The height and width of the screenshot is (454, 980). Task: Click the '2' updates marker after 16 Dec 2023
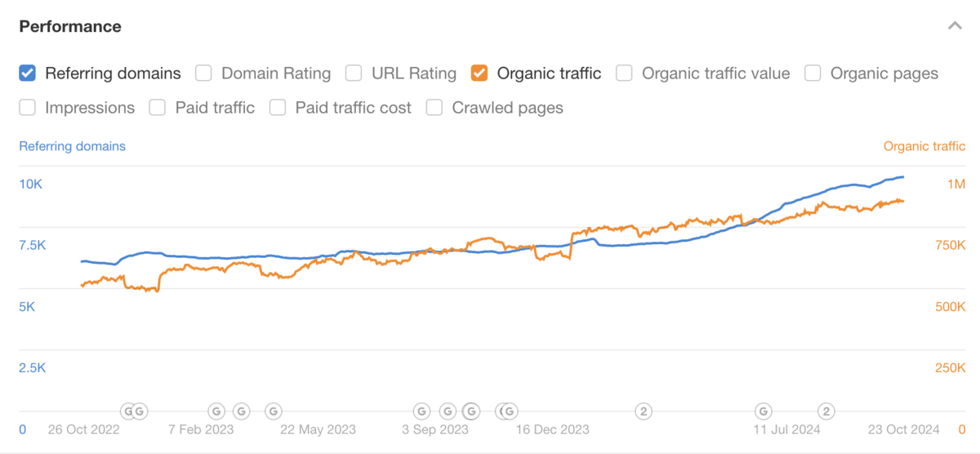click(x=644, y=411)
